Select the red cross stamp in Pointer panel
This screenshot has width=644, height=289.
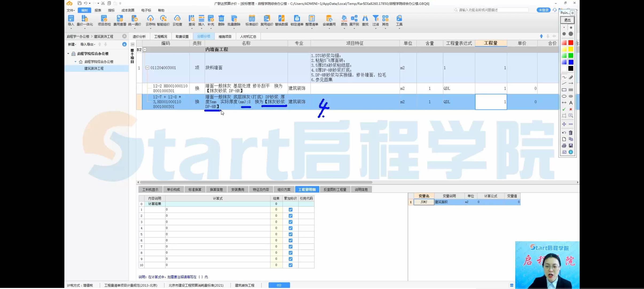(571, 109)
